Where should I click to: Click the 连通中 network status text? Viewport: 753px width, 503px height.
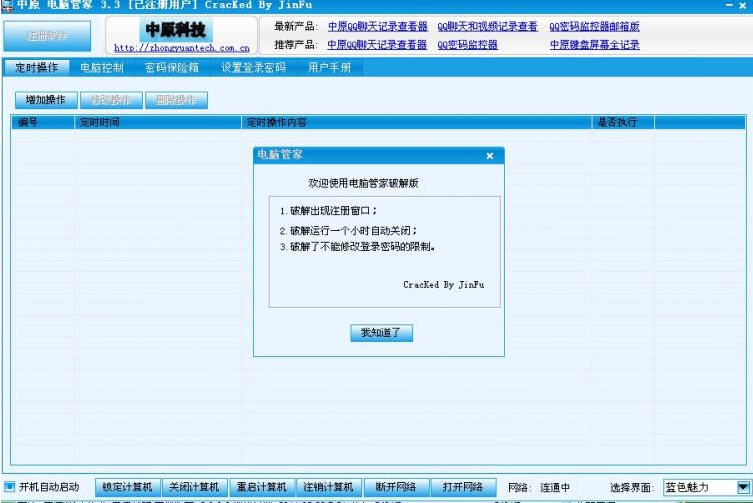(x=555, y=488)
